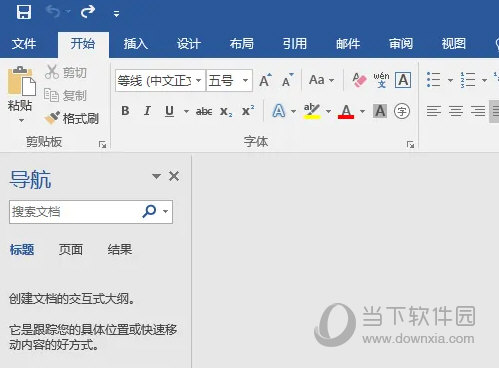The image size is (499, 368).
Task: Toggle abc strikethrough
Action: pyautogui.click(x=204, y=111)
